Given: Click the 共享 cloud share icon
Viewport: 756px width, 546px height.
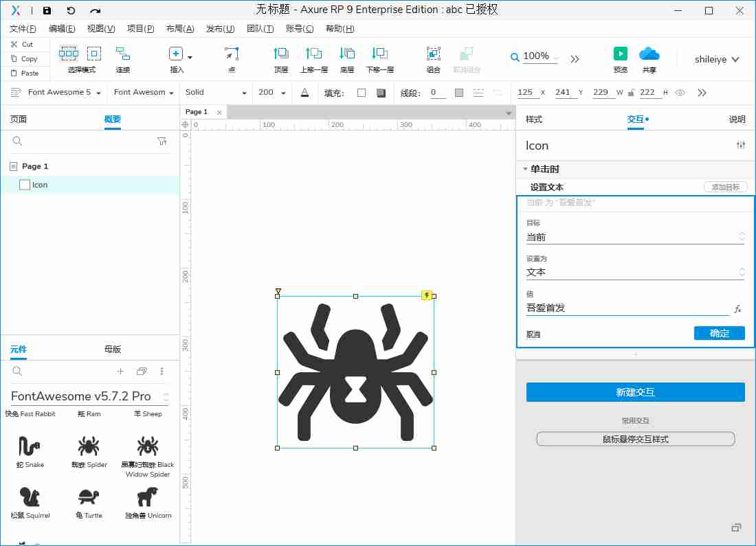Looking at the screenshot, I should click(x=649, y=53).
